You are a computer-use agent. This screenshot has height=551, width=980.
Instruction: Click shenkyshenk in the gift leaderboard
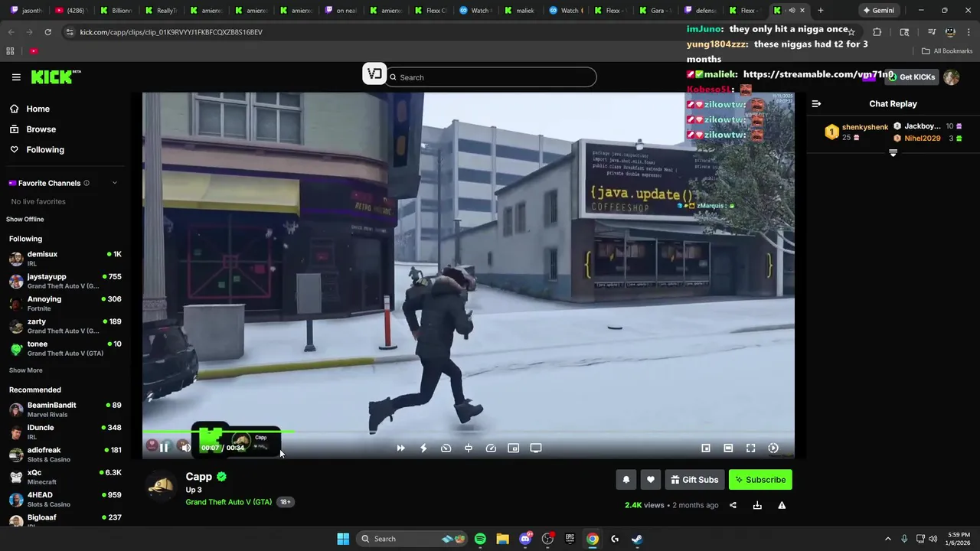pos(865,127)
